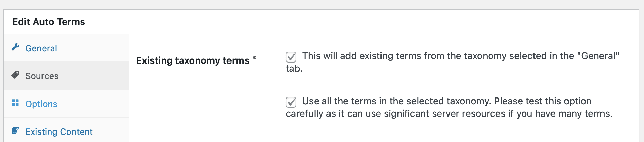Uncheck the add existing taxonomy terms checkbox
Viewport: 644px width, 142px height.
click(x=291, y=57)
